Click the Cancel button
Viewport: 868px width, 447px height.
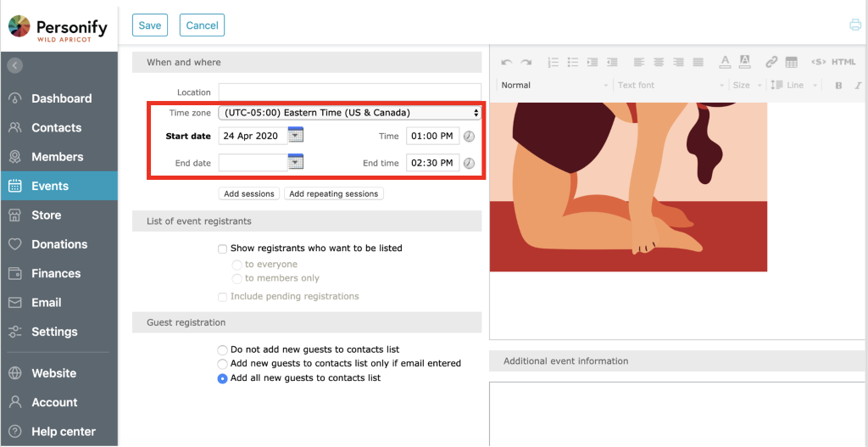coord(202,25)
